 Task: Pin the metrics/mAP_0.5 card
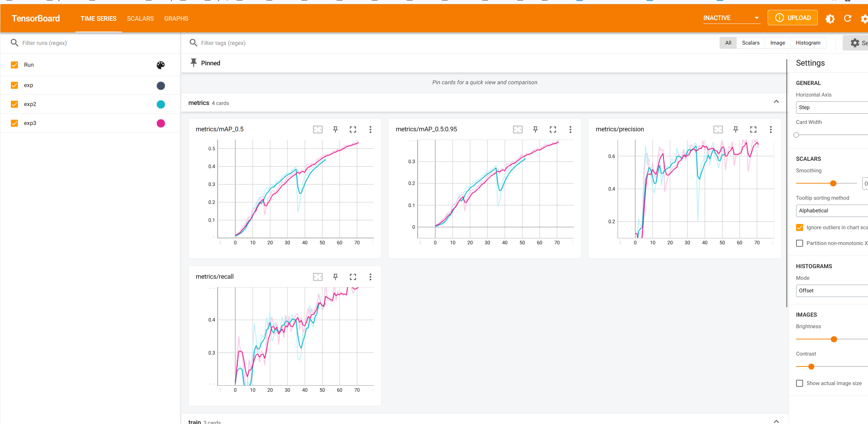coord(335,130)
